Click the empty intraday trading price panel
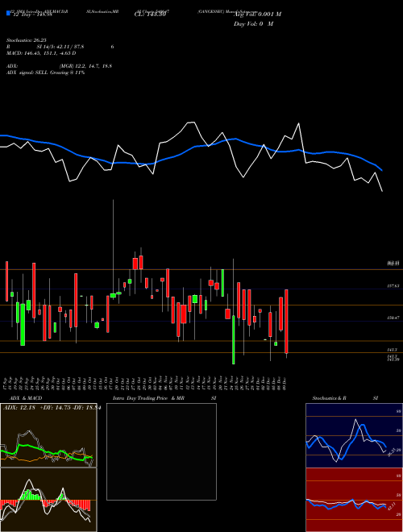Image resolution: width=403 pixels, height=532 pixels. (x=161, y=451)
